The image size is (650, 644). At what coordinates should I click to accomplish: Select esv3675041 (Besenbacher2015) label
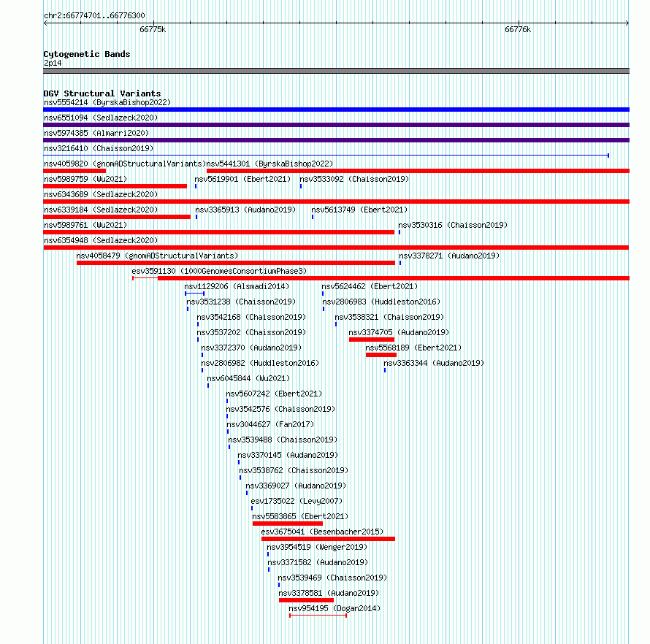point(322,532)
